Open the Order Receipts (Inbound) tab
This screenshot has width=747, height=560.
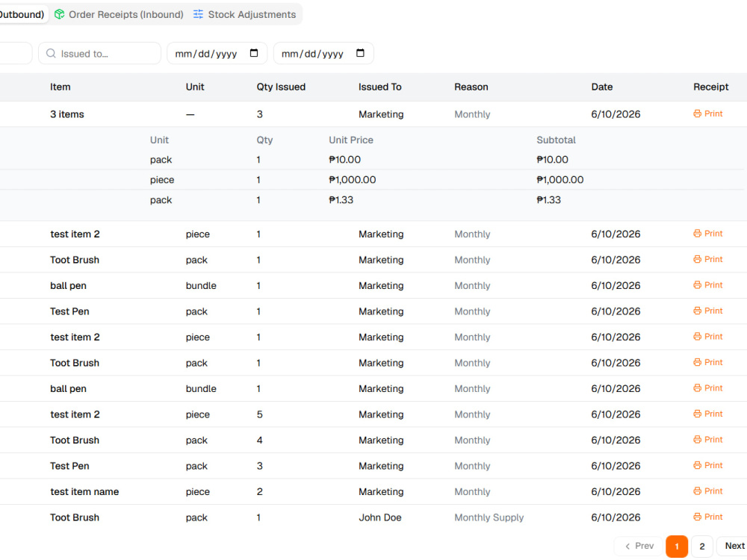(x=119, y=14)
